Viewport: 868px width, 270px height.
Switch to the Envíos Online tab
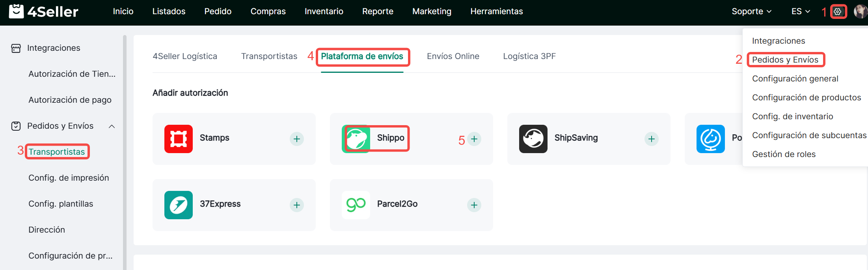453,56
